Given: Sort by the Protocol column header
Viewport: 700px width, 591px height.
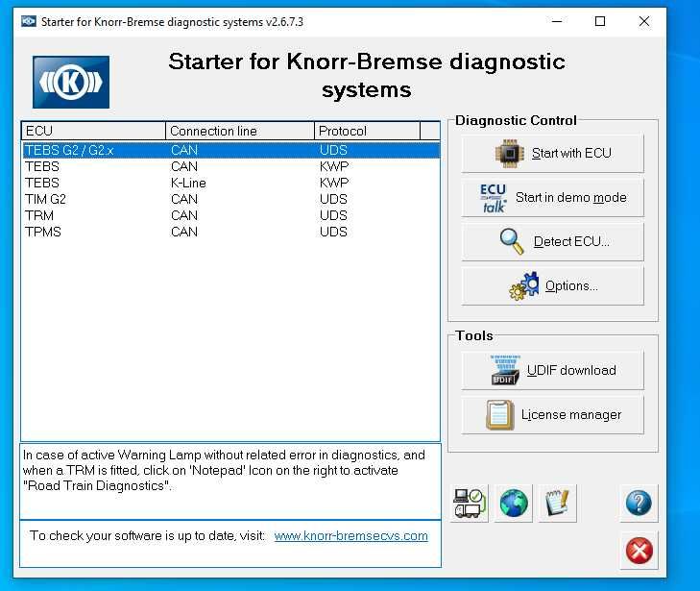Looking at the screenshot, I should click(368, 131).
